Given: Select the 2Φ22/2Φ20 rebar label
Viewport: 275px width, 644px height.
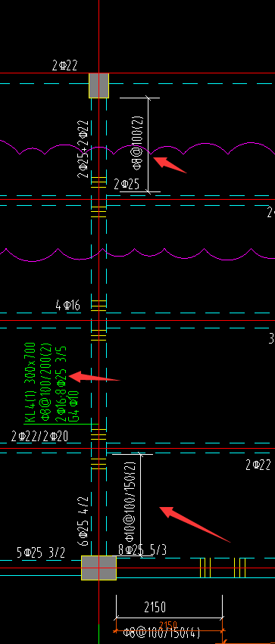Looking at the screenshot, I should [40, 436].
